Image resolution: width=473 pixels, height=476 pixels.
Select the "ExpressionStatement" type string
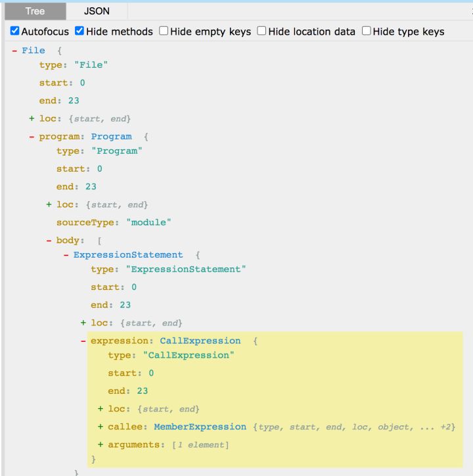pyautogui.click(x=186, y=270)
